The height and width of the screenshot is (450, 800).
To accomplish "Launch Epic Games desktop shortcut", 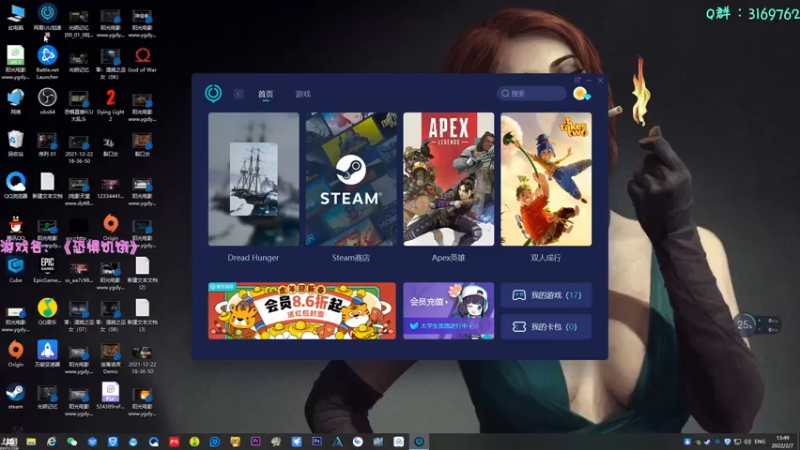I will click(47, 270).
